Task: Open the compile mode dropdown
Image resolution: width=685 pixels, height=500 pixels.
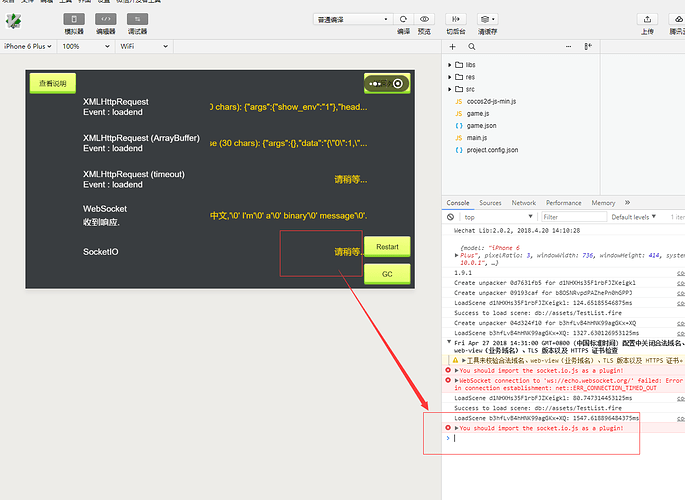Action: [x=352, y=19]
